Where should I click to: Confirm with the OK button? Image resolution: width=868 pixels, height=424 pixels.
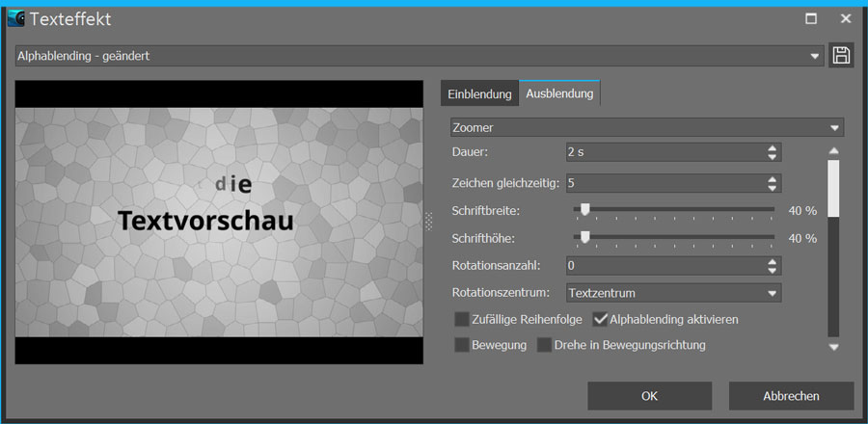coord(649,396)
